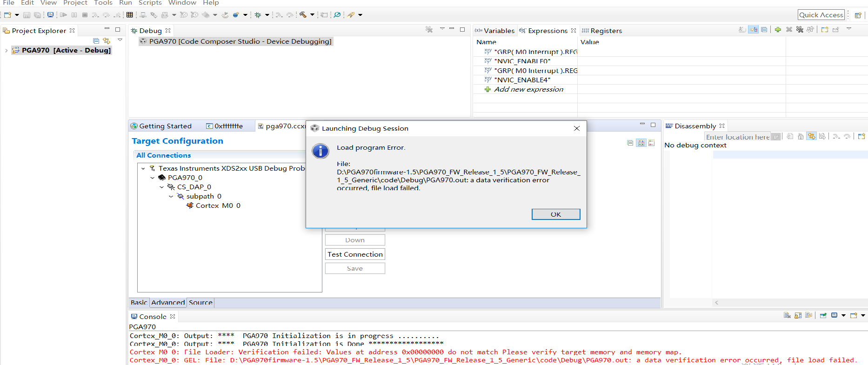The width and height of the screenshot is (868, 365).
Task: Toggle Link with Active Debug Context in Disassembly
Action: click(x=811, y=136)
